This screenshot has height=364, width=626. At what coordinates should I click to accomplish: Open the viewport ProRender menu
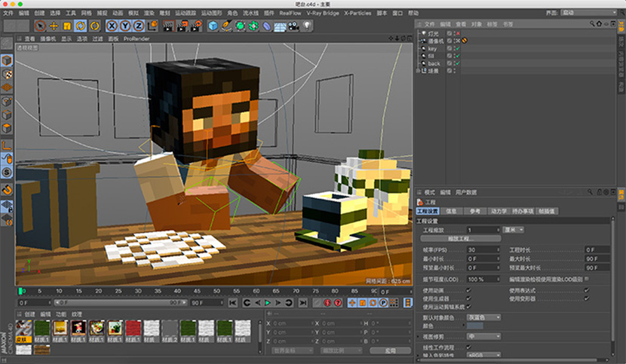137,38
